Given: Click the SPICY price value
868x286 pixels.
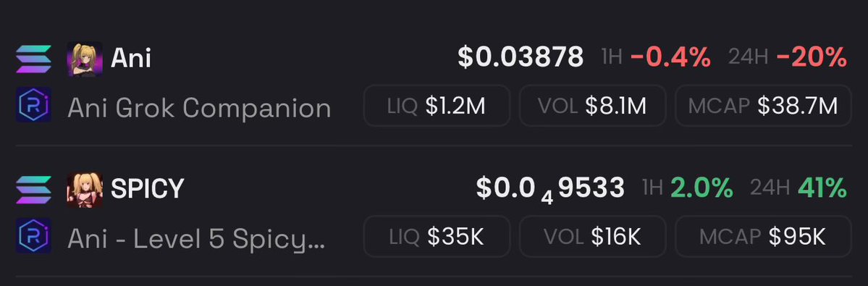Looking at the screenshot, I should [550, 190].
